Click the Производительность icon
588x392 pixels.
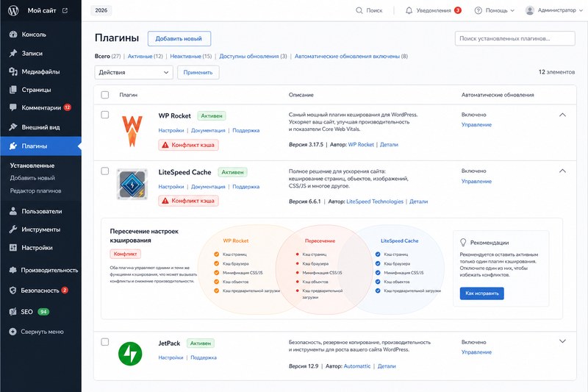tap(13, 270)
